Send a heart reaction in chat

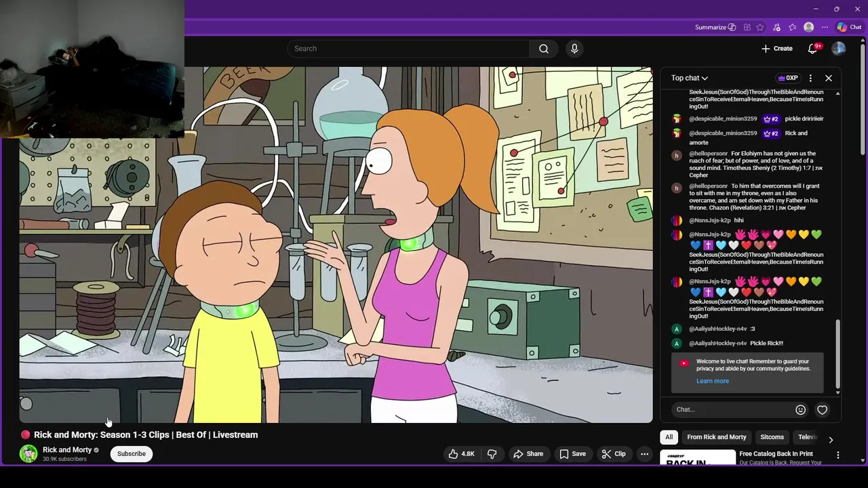click(x=822, y=409)
